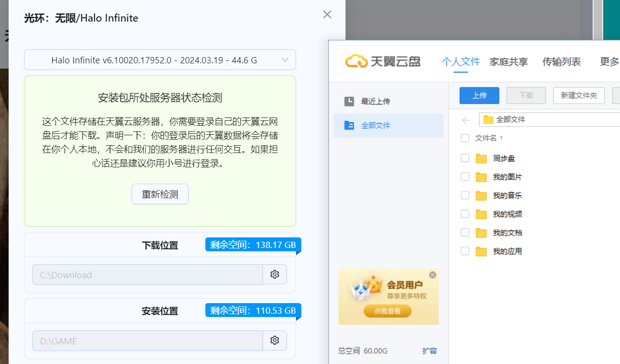This screenshot has height=364, width=620.
Task: Click the 上传 button
Action: point(479,95)
